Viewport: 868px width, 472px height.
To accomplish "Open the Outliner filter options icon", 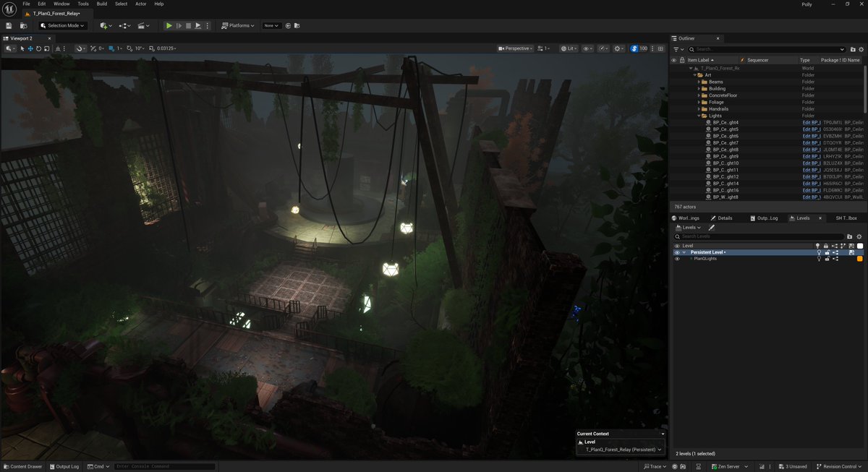I will [678, 49].
